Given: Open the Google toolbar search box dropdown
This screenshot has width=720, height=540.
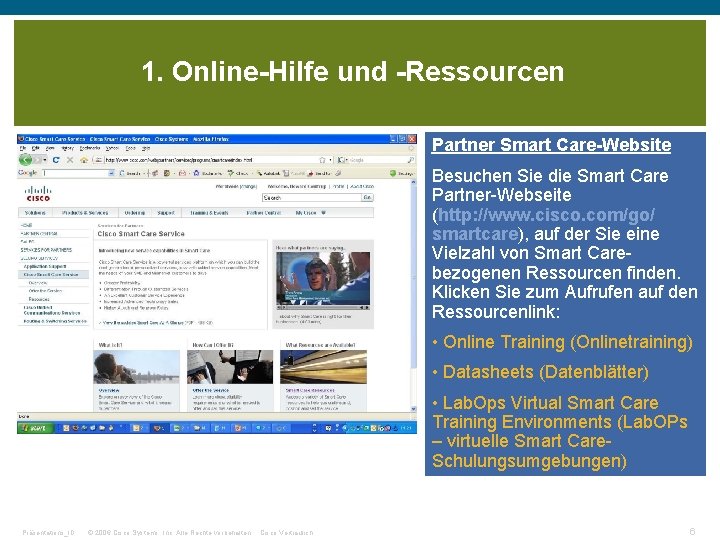Looking at the screenshot, I should coord(111,173).
